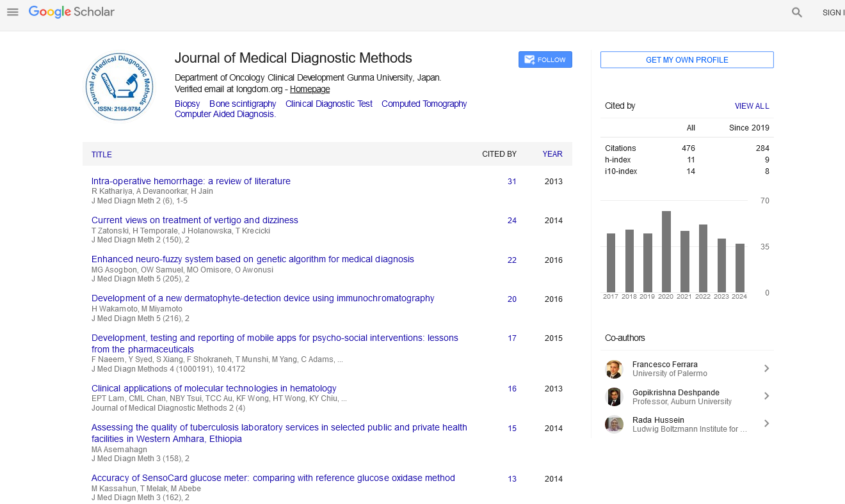This screenshot has height=504, width=845.
Task: Click the journal profile logo image
Action: coord(119,86)
